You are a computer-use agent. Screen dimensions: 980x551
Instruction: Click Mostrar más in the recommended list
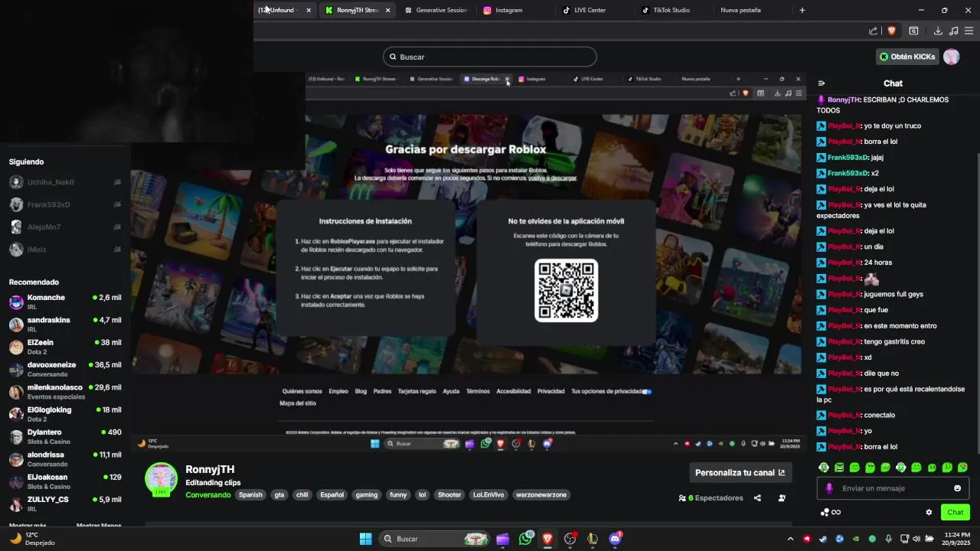(x=28, y=526)
